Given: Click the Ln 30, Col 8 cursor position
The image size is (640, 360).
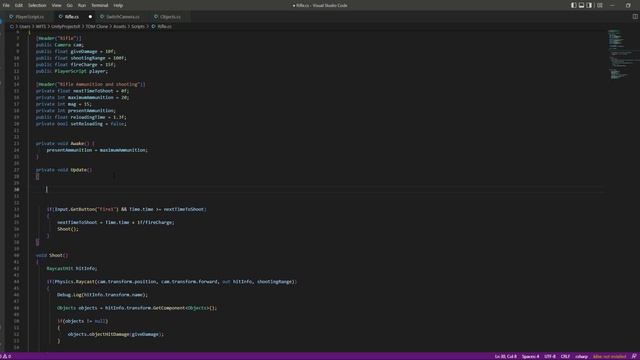Looking at the screenshot, I should (x=505, y=356).
